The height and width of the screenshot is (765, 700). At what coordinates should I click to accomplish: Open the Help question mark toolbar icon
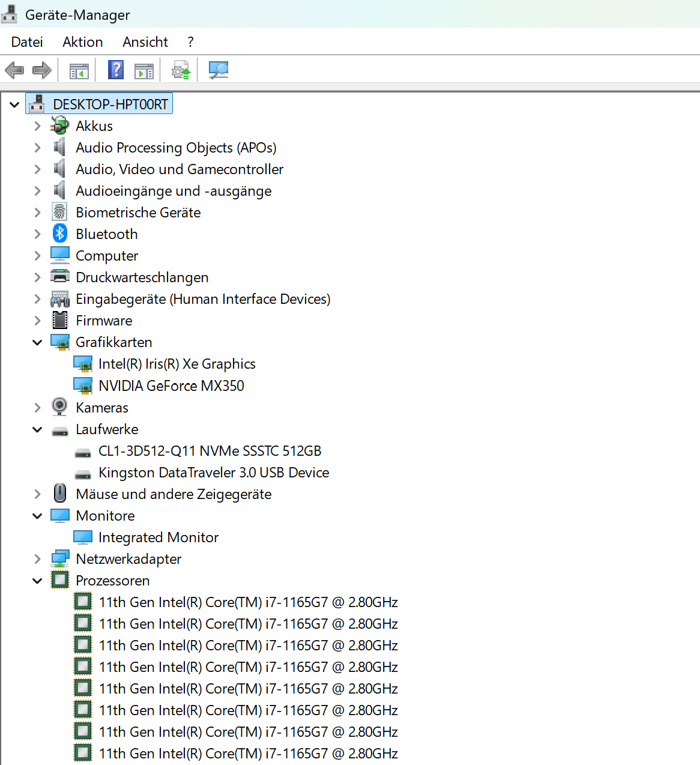(x=116, y=70)
